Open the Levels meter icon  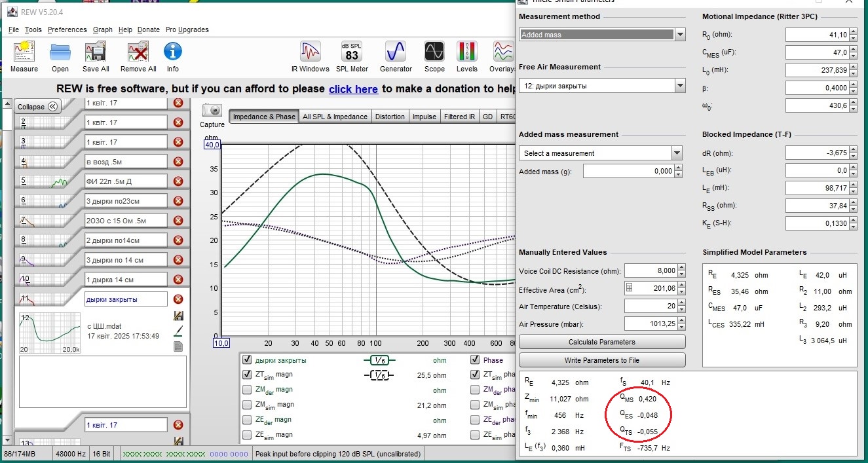coord(466,51)
